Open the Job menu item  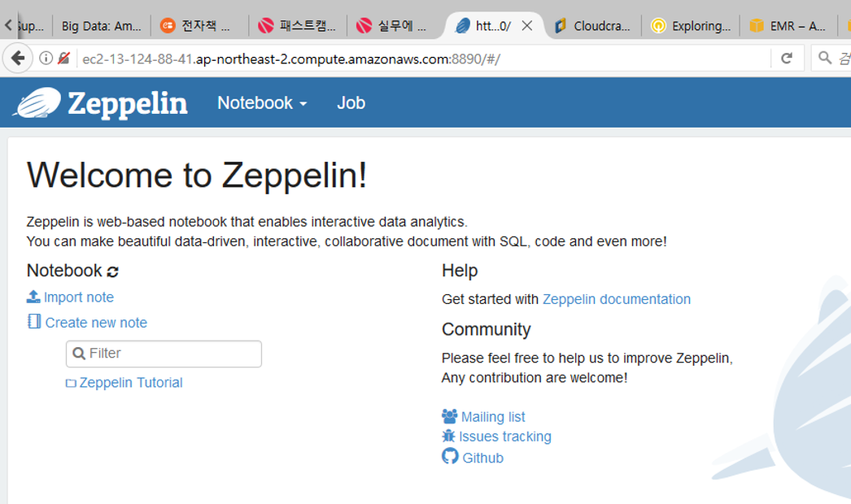(x=351, y=102)
